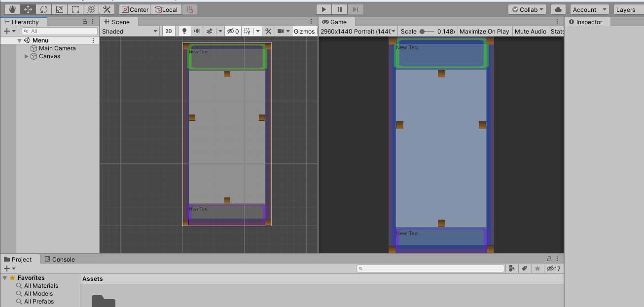Toggle grid snapping icon in top toolbar

coord(189,9)
